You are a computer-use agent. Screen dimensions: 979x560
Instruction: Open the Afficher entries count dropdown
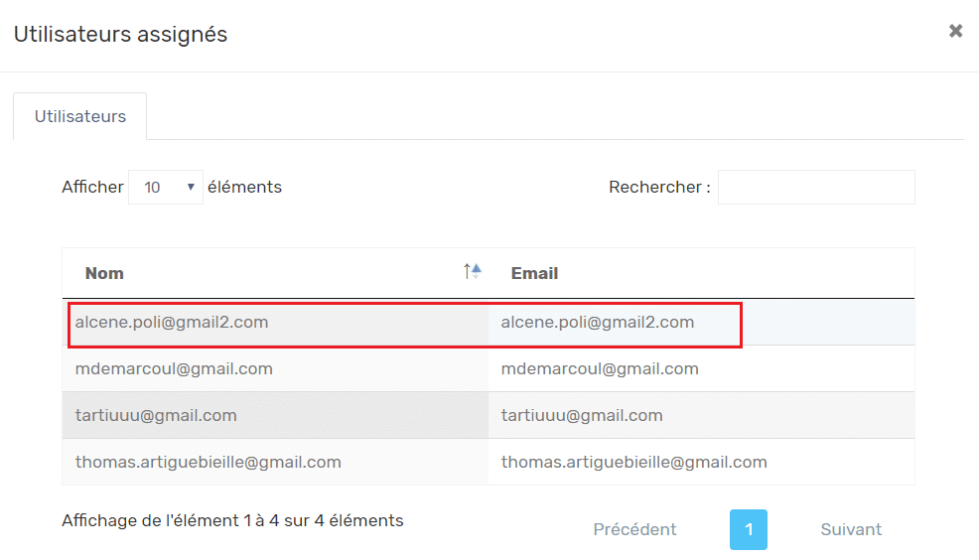pyautogui.click(x=166, y=188)
